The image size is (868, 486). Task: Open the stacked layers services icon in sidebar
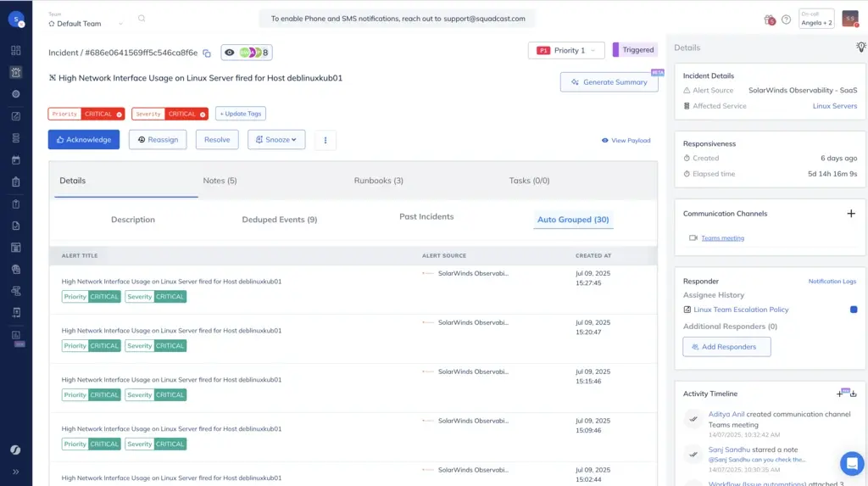pyautogui.click(x=16, y=138)
